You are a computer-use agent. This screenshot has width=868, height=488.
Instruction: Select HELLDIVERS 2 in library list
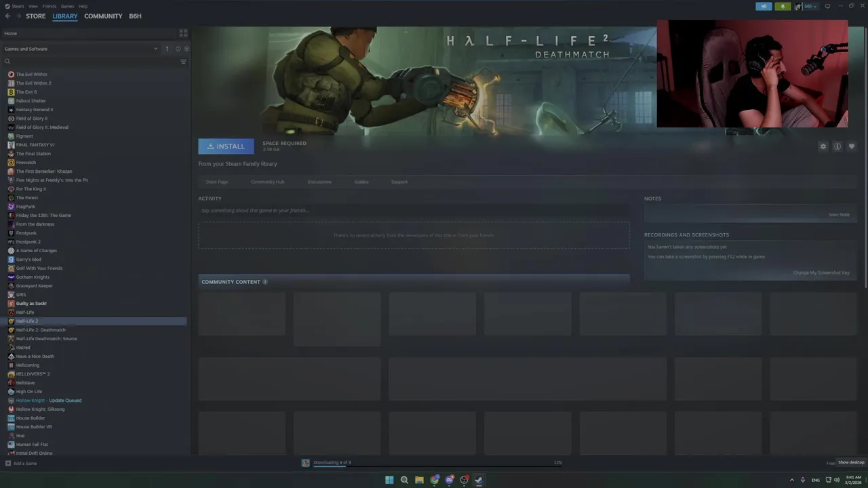click(33, 374)
